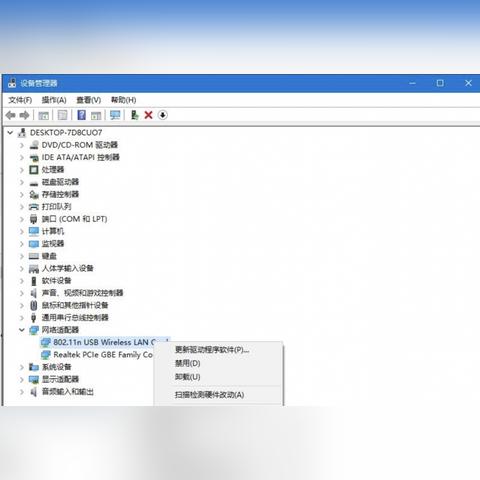Image resolution: width=480 pixels, height=480 pixels.
Task: Select the 存储控制器 label
Action: [60, 194]
